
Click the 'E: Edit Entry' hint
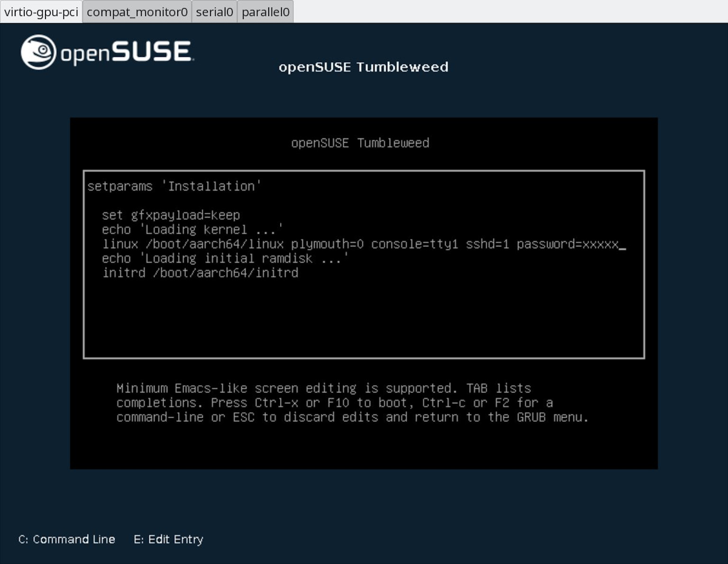[x=168, y=539]
